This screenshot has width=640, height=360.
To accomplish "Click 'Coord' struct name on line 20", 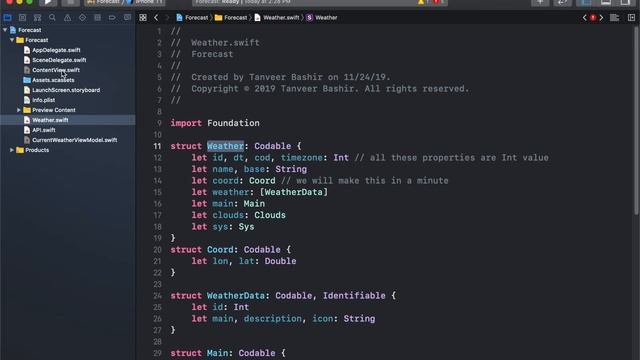I will pos(220,250).
